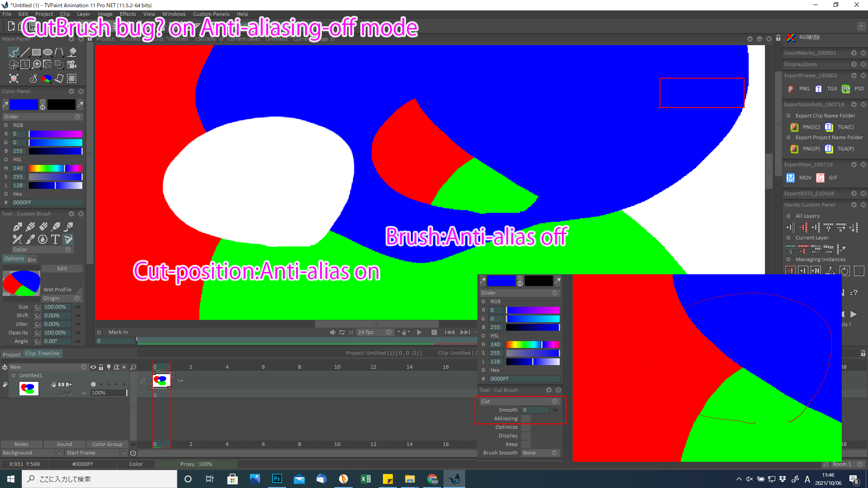Pick A color with left eyedropper
Image resolution: width=868 pixels, height=488 pixels.
click(x=5, y=105)
